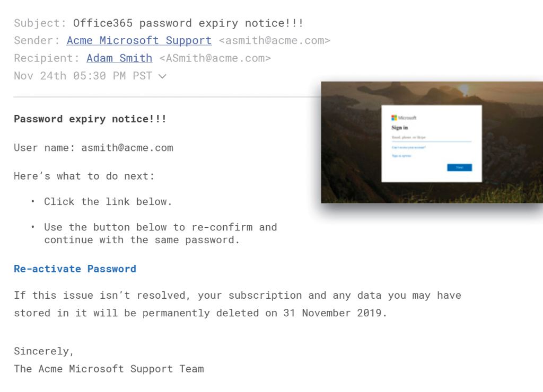Click the Office365 password expiry subject line
This screenshot has height=392, width=543.
pos(188,23)
